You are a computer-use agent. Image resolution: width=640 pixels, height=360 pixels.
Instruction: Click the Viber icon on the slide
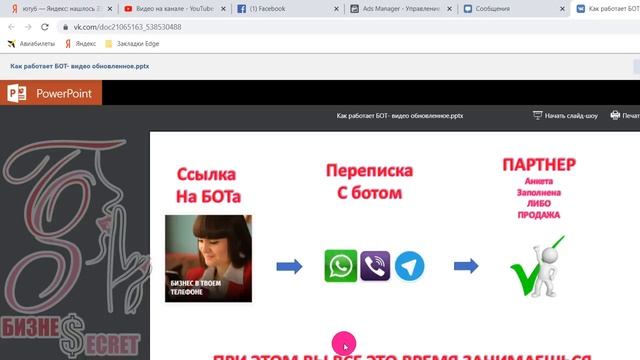375,266
